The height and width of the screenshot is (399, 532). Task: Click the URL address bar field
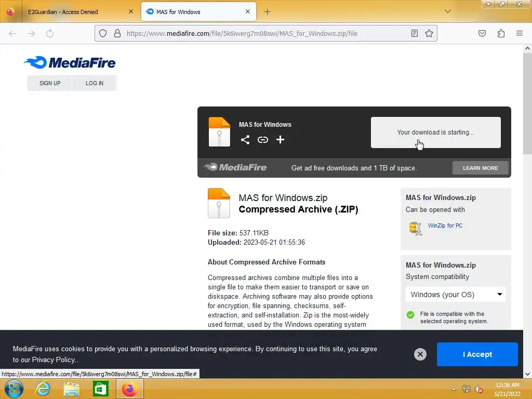(x=265, y=33)
